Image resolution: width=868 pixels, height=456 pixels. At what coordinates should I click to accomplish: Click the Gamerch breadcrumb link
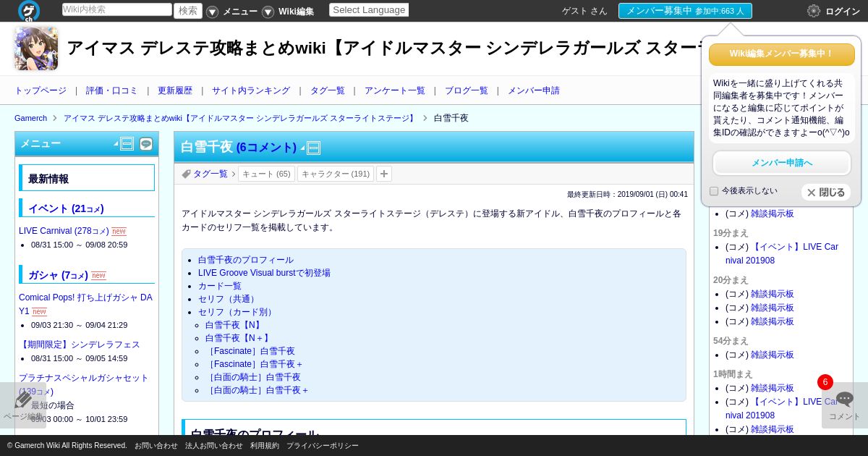30,118
